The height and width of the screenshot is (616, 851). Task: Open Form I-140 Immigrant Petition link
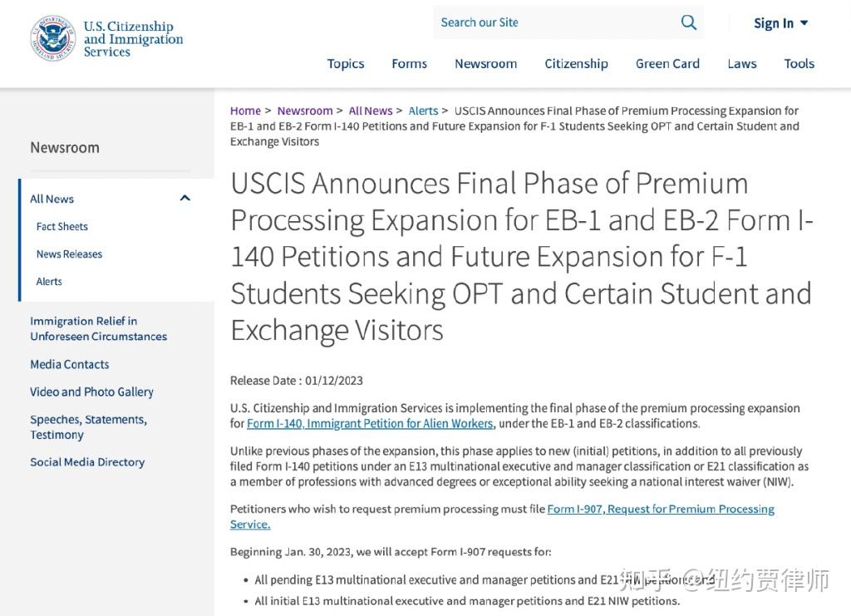point(370,423)
